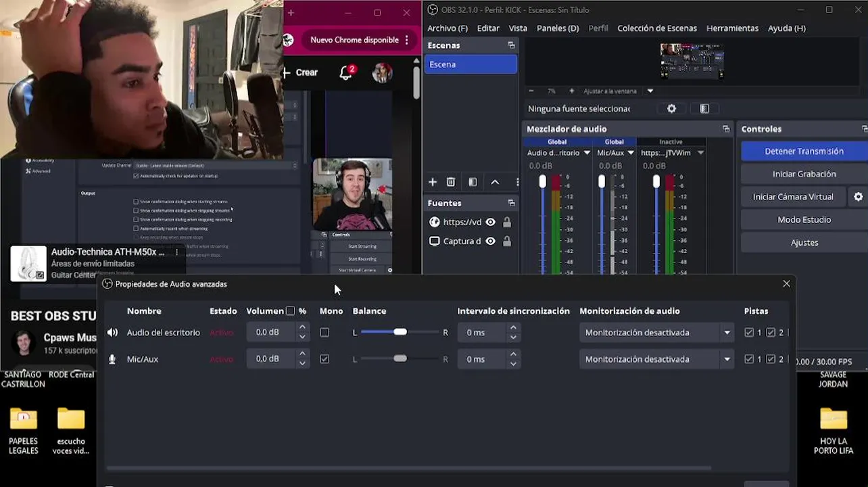
Task: Open Audio d..ritorio mixer channel dropdown
Action: pyautogui.click(x=587, y=153)
